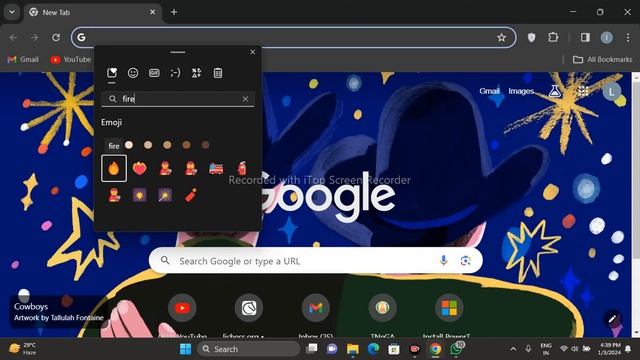Screen dimensions: 640x360
Task: Insert the firecracker emoji
Action: (x=191, y=195)
